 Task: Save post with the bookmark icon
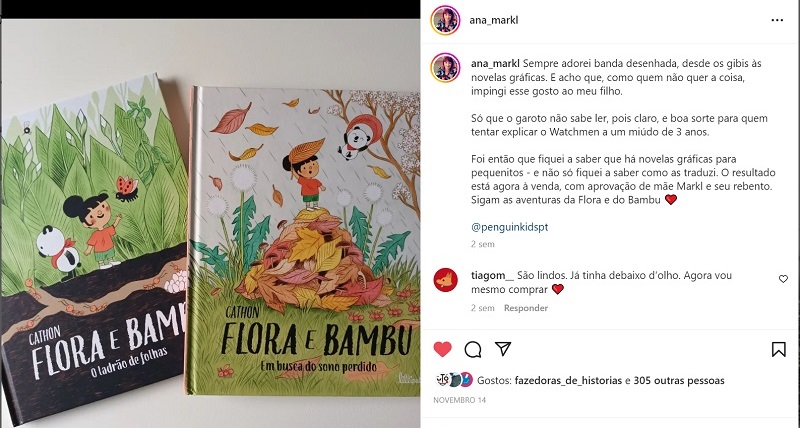click(778, 349)
